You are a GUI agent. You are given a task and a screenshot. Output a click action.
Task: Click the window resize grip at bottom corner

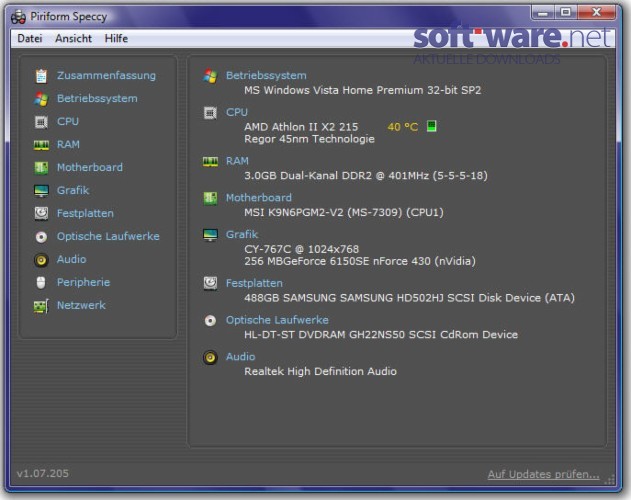click(610, 479)
